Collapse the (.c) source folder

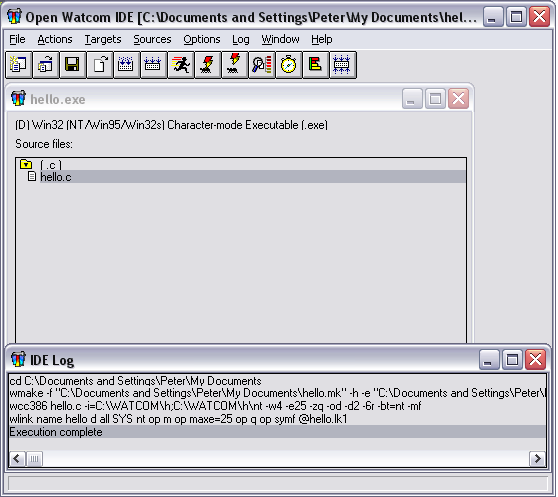(26, 164)
